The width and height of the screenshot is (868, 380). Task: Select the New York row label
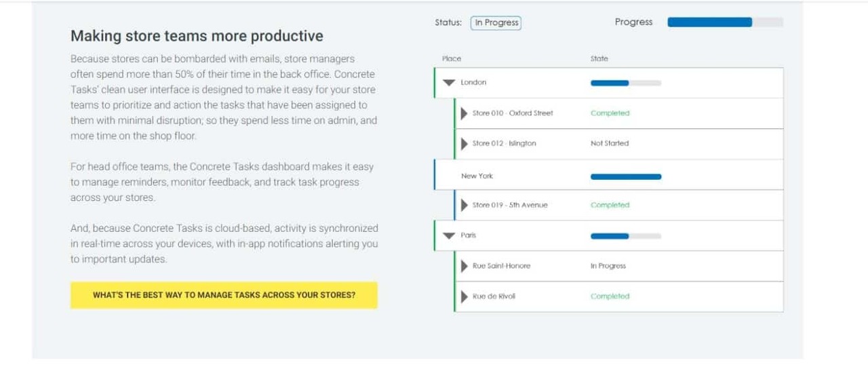click(477, 176)
